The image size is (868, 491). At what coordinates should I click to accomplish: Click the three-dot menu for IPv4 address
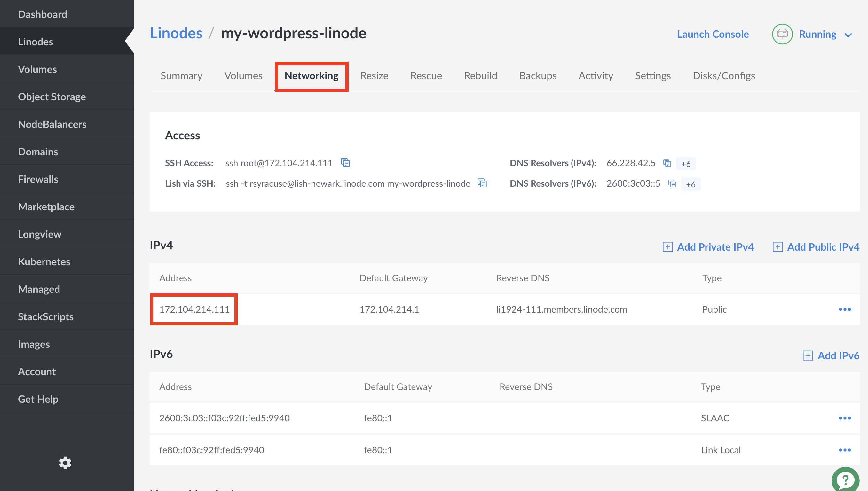845,309
